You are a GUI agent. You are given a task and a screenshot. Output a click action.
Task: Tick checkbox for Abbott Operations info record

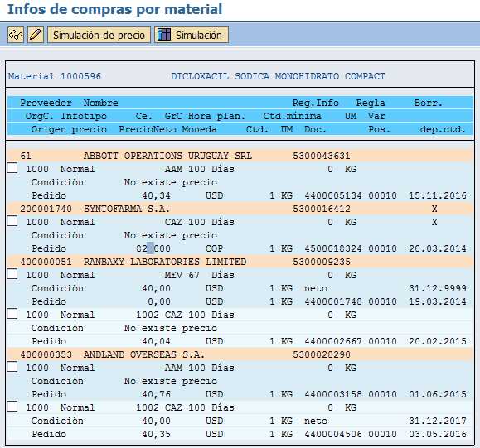(x=12, y=168)
